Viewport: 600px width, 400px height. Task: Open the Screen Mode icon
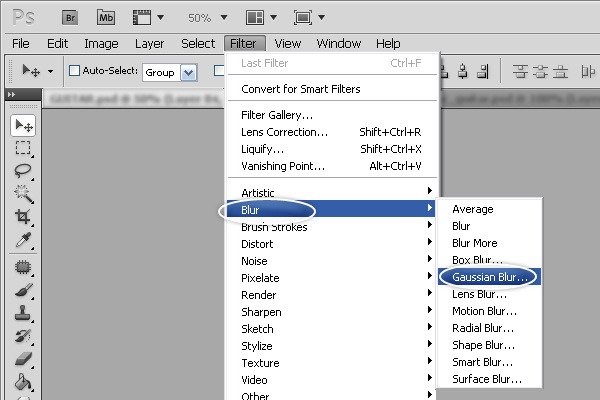(x=303, y=18)
